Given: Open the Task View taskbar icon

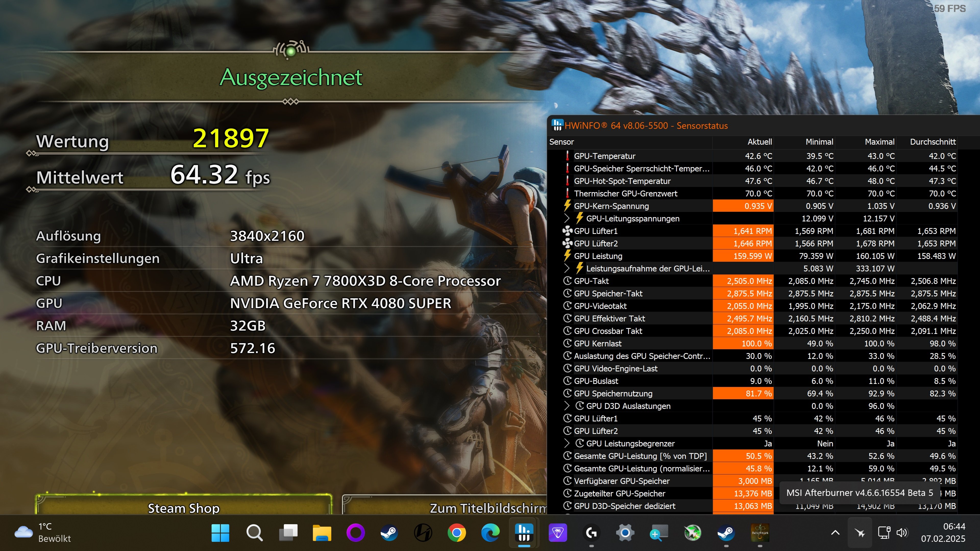Looking at the screenshot, I should click(288, 532).
